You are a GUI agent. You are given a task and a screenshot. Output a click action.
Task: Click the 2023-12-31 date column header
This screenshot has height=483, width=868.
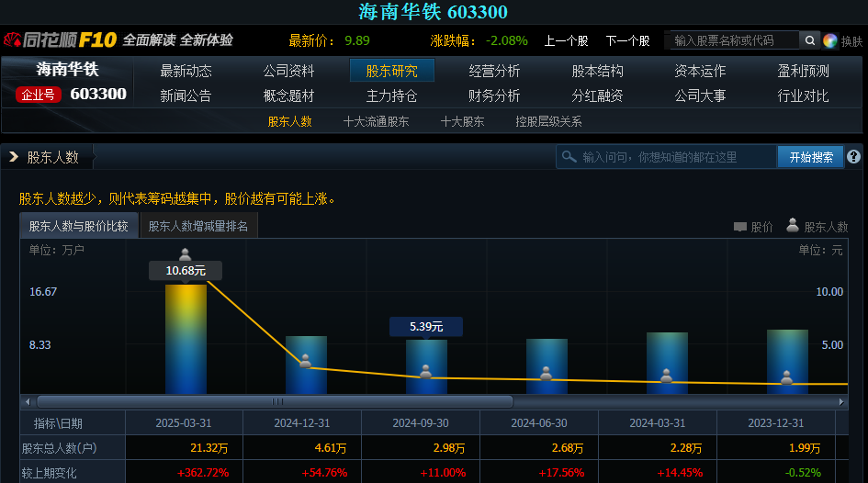775,423
